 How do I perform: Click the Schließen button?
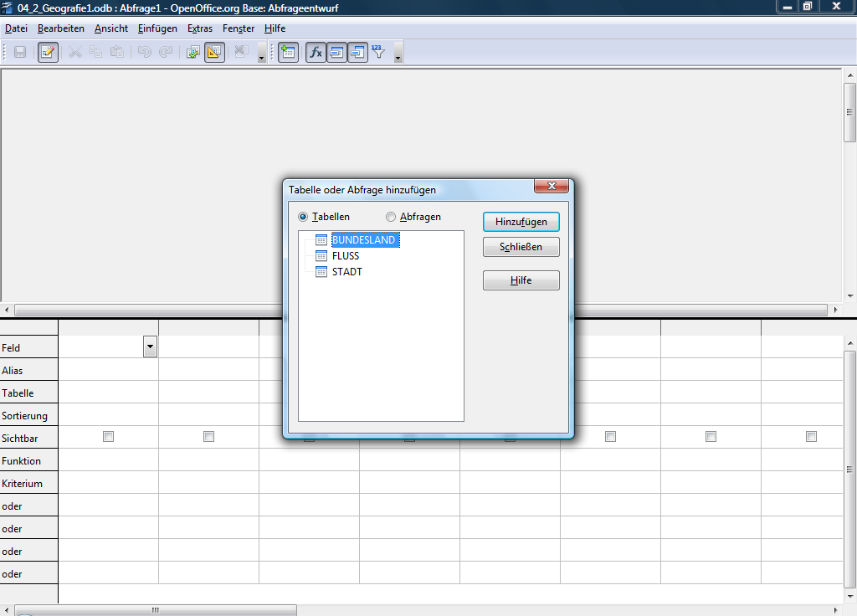(521, 247)
